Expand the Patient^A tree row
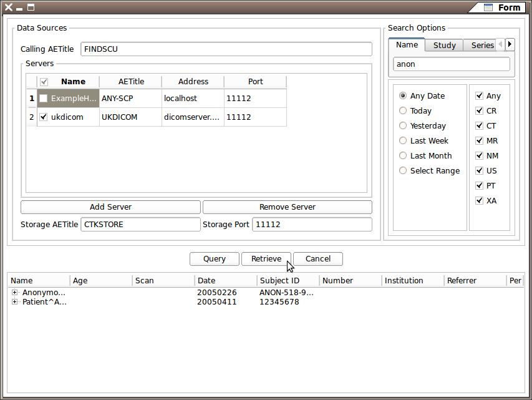Screen dimensions: 532x400 (14, 302)
